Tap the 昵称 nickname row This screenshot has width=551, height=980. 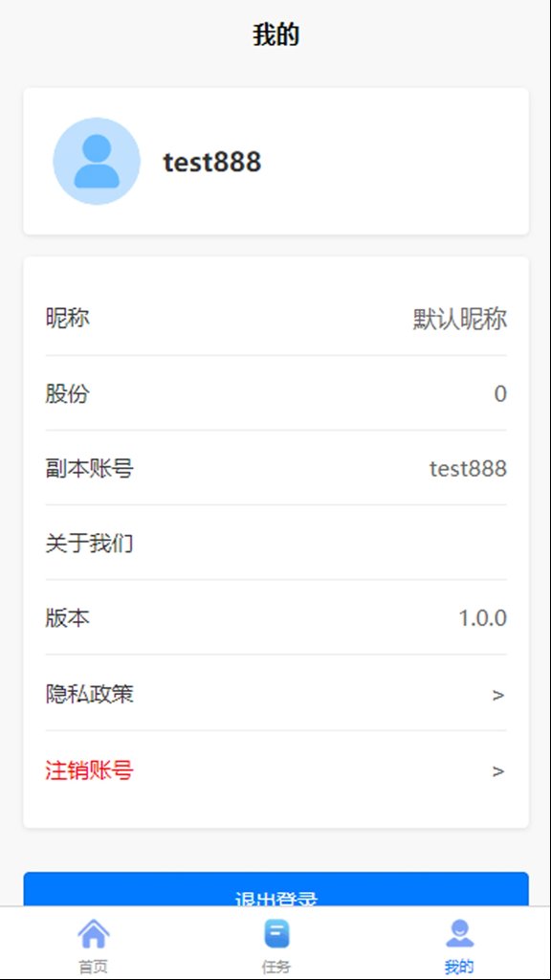point(275,318)
